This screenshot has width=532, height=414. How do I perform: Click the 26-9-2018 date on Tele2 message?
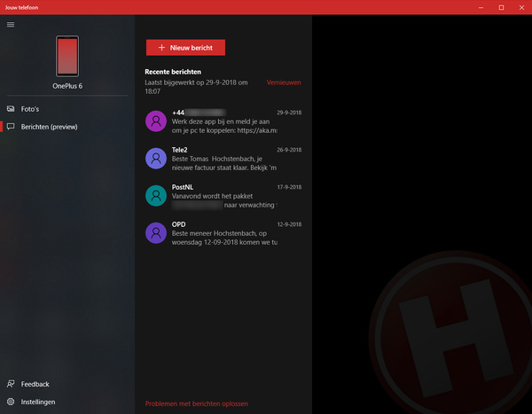click(289, 150)
